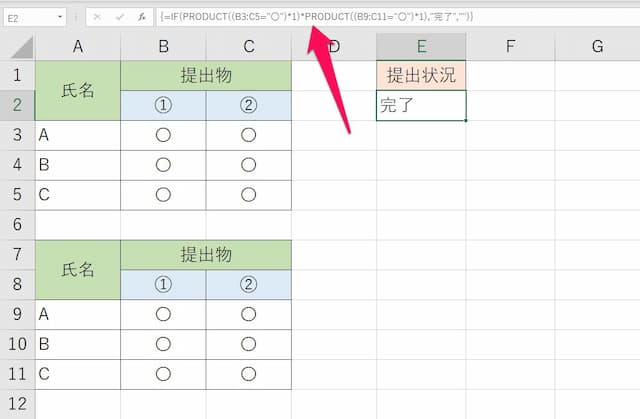Click the cancel (X) formula icon
640x419 pixels.
(x=96, y=17)
